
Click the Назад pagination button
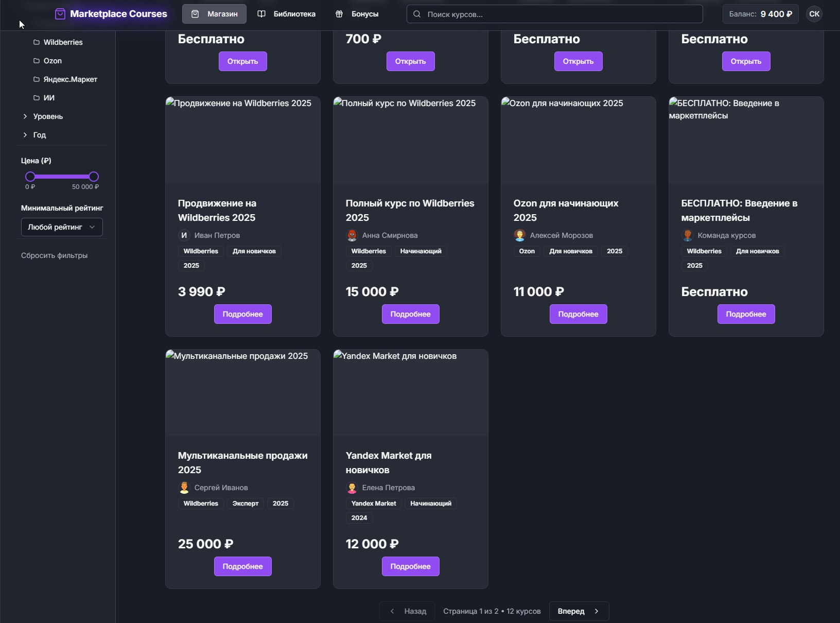(x=407, y=611)
